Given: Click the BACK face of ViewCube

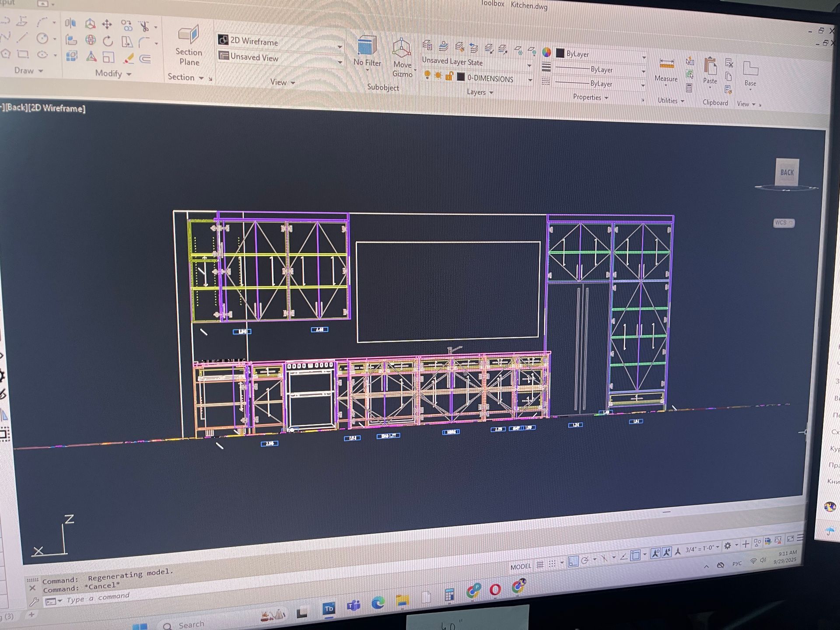Looking at the screenshot, I should pyautogui.click(x=787, y=172).
